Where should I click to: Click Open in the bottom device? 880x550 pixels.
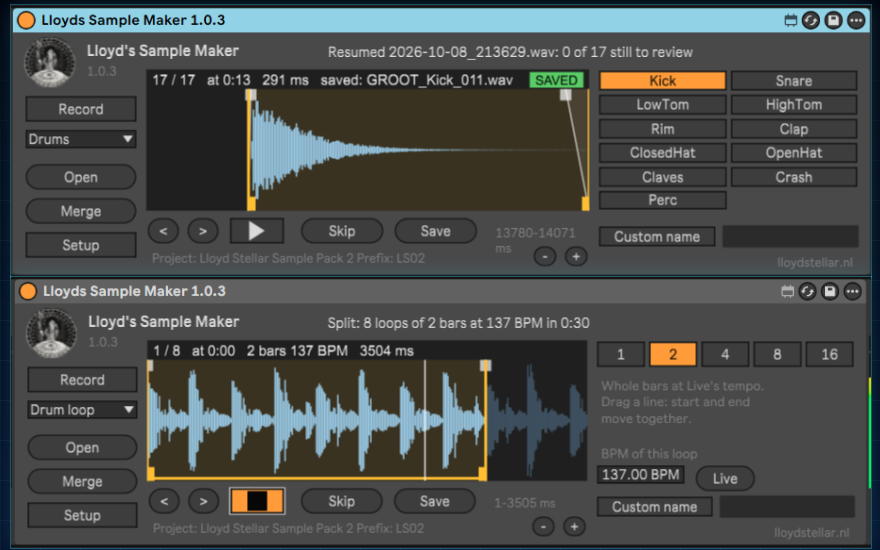click(82, 448)
